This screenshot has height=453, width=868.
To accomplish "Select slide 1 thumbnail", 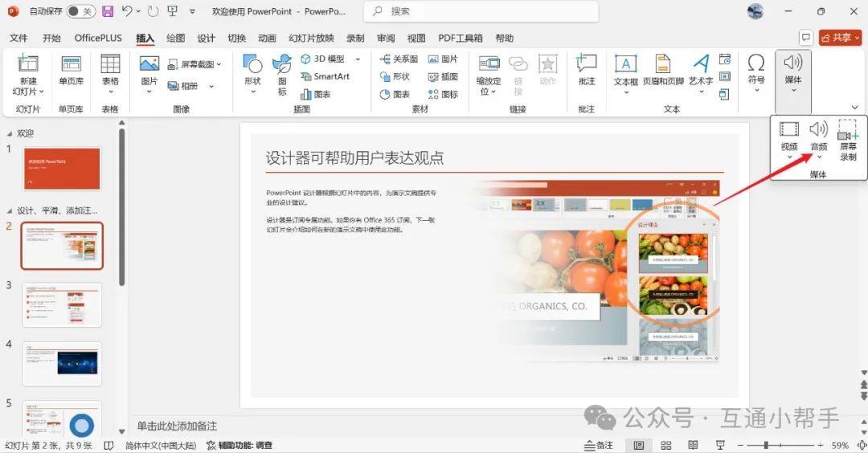I will pos(62,169).
